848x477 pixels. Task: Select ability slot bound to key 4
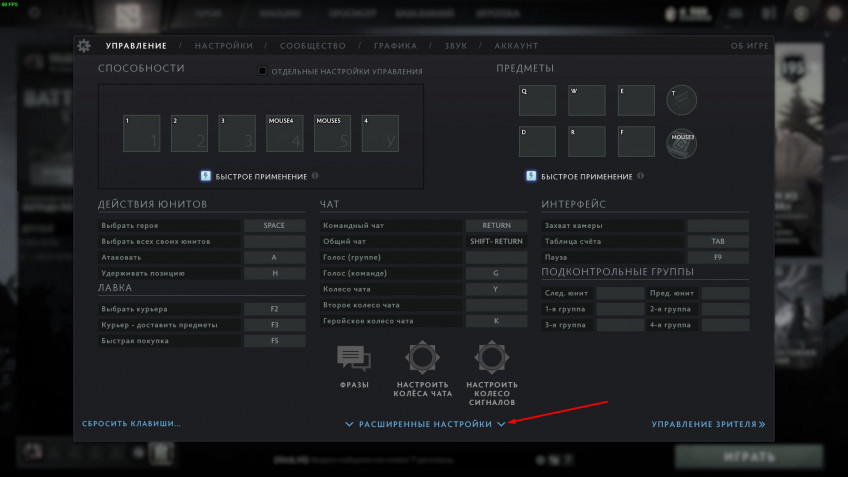[380, 133]
